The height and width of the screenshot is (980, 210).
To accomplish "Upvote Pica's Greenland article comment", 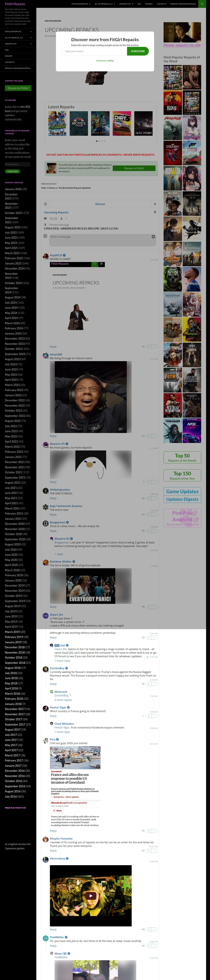I will (x=149, y=831).
